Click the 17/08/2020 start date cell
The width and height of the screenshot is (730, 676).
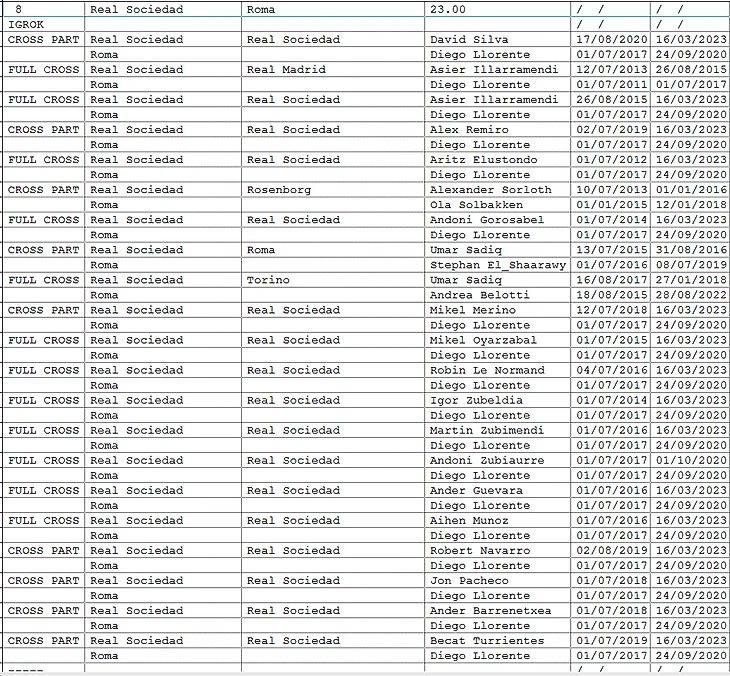click(x=611, y=40)
